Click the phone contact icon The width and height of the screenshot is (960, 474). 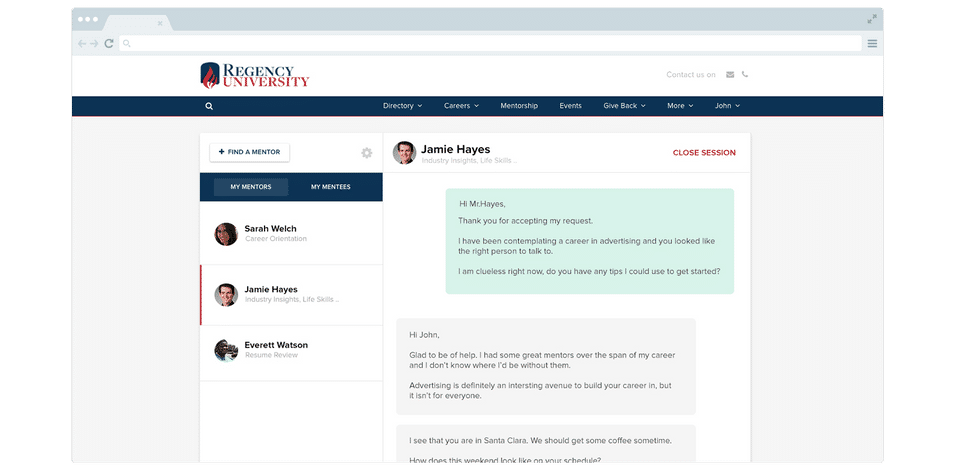tap(744, 75)
